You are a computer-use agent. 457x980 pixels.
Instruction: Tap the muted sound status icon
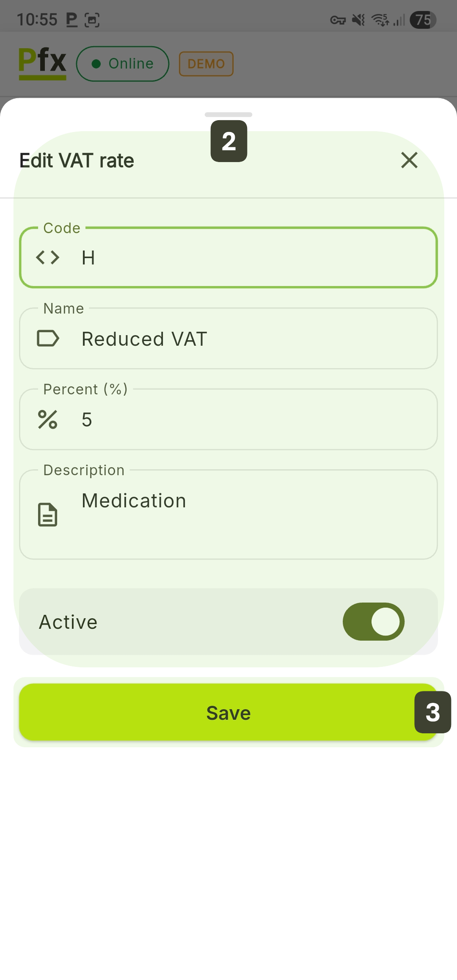[359, 20]
